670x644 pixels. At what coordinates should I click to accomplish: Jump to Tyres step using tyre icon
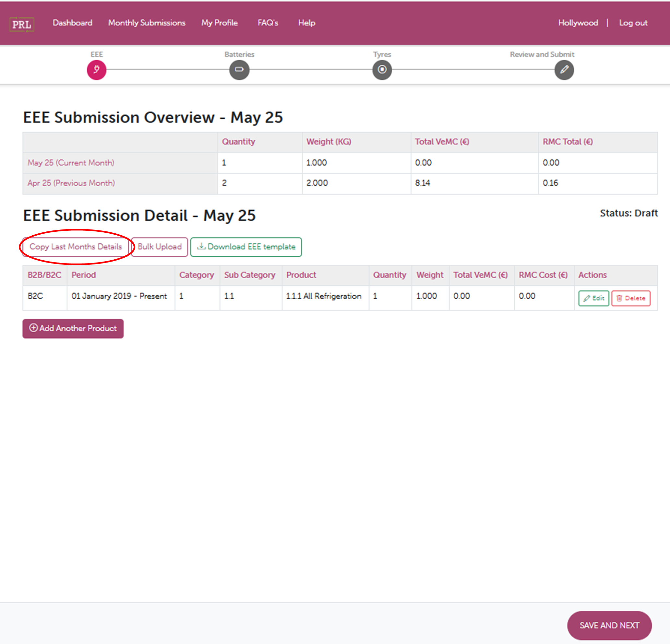point(382,70)
